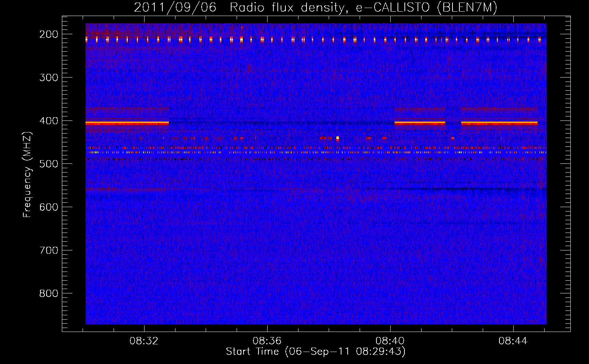Click the 08:40 time tick label
The image size is (589, 364).
(390, 341)
